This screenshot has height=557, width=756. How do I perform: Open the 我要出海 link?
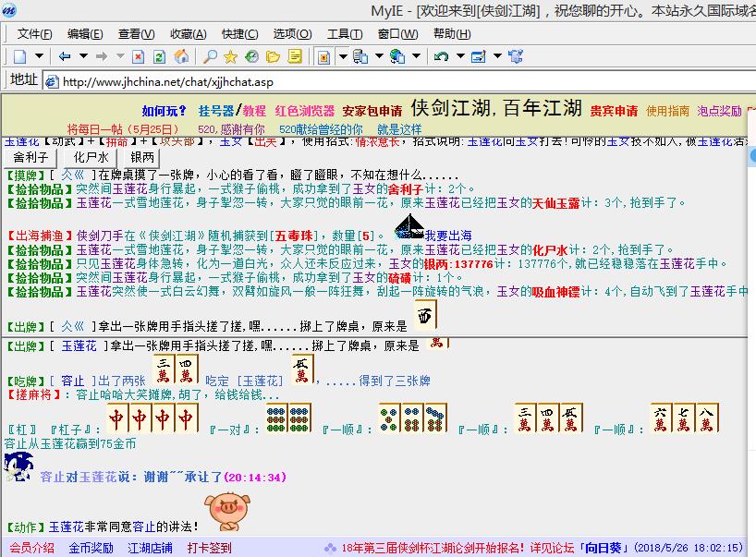coord(448,236)
